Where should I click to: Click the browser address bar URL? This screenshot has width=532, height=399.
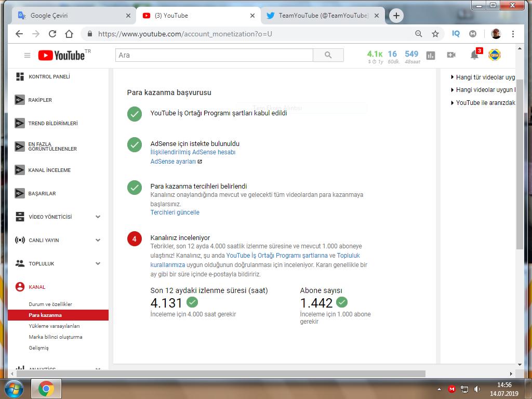point(185,34)
